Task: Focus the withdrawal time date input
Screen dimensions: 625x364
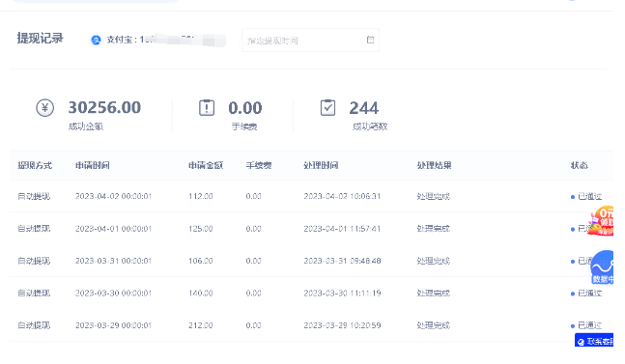Action: tap(310, 40)
